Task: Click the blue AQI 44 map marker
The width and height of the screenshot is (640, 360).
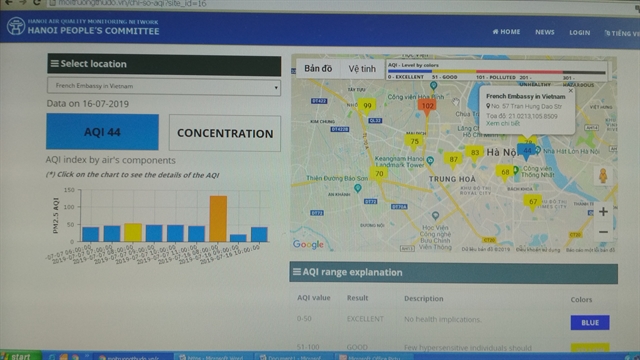Action: 527,151
